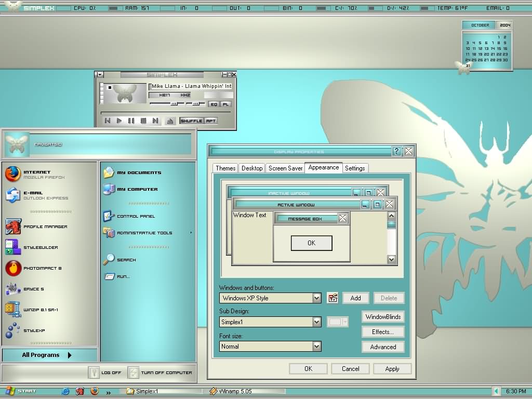Adjust the Winamp balance slider
Image resolution: width=532 pixels, height=399 pixels.
pos(196,103)
